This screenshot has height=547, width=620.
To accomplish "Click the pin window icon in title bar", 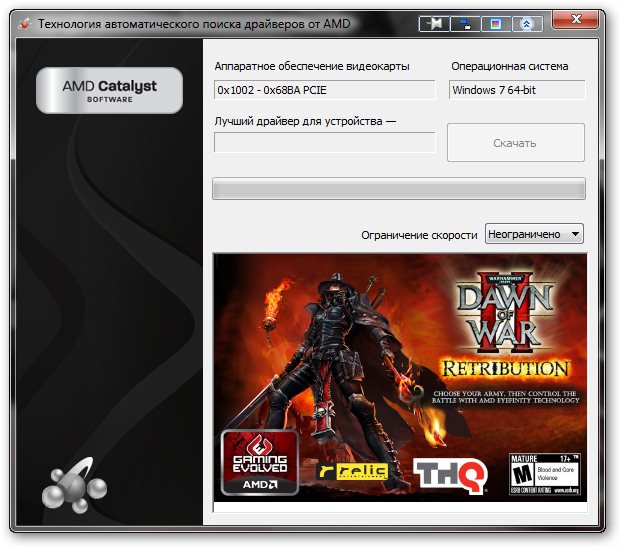I will [434, 24].
